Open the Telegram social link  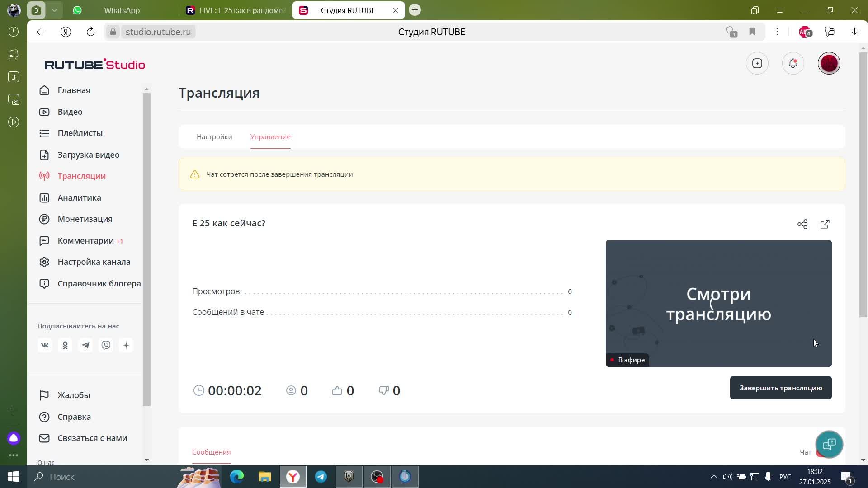tap(85, 346)
